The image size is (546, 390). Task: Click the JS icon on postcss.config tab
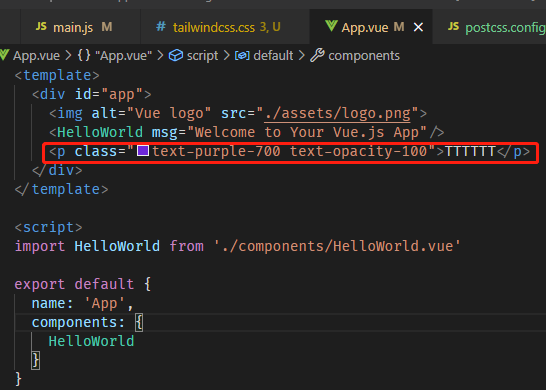tap(453, 26)
